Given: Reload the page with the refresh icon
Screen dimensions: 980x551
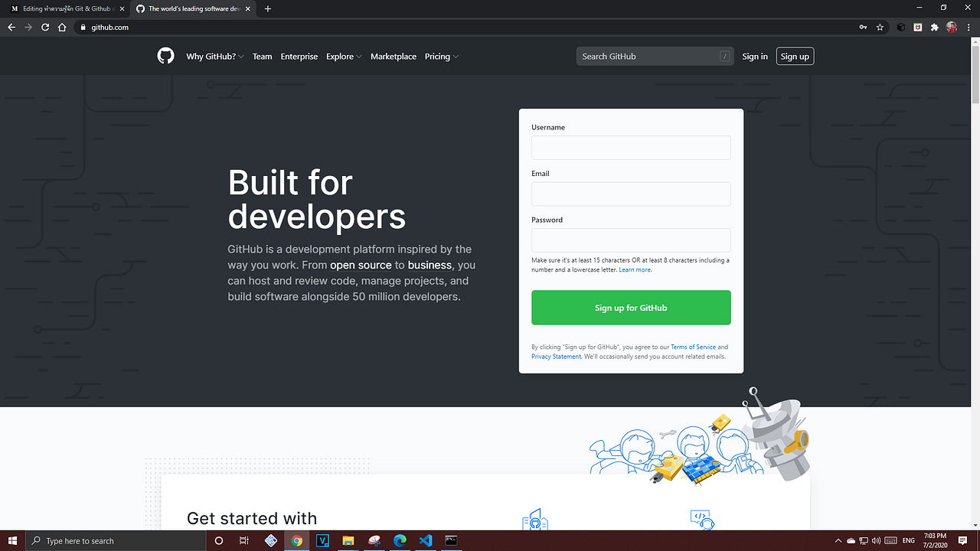Looking at the screenshot, I should pos(44,27).
